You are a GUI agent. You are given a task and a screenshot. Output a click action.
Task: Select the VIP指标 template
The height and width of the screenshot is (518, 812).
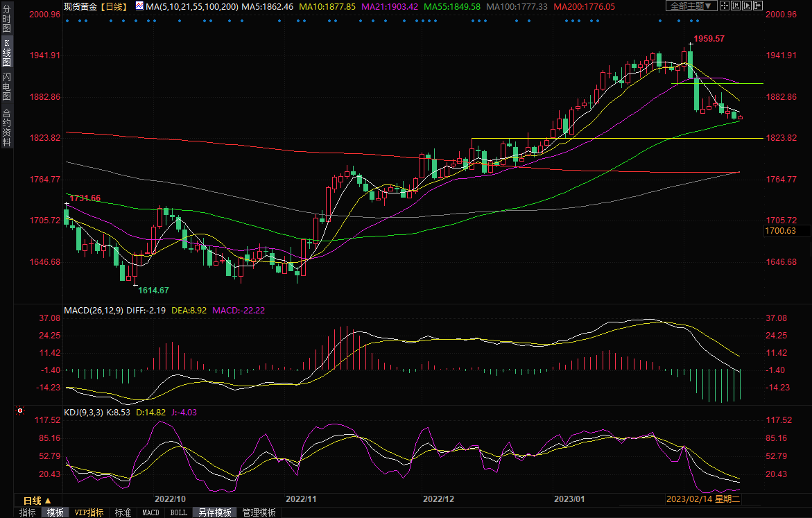point(89,512)
